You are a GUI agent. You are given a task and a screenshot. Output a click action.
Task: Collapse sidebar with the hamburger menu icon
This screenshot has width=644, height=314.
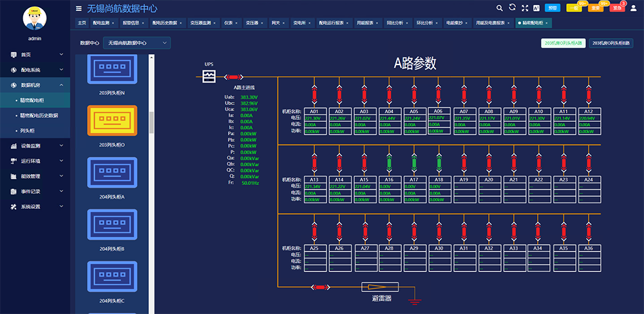(79, 8)
